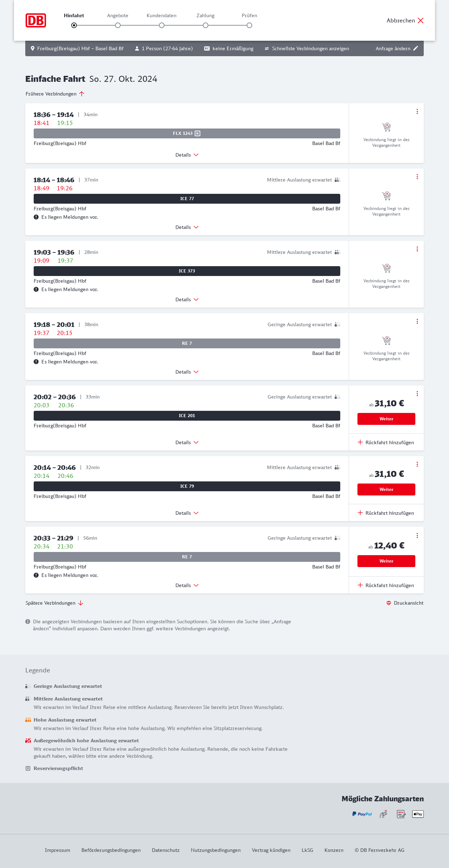Open Druckansicht printer icon

click(389, 603)
